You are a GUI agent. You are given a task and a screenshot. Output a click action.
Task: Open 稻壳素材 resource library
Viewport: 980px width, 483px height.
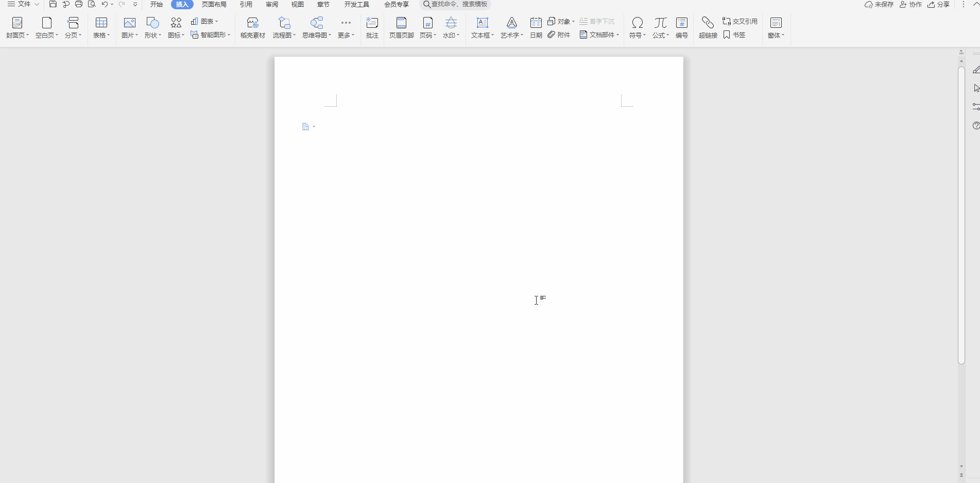coord(252,27)
